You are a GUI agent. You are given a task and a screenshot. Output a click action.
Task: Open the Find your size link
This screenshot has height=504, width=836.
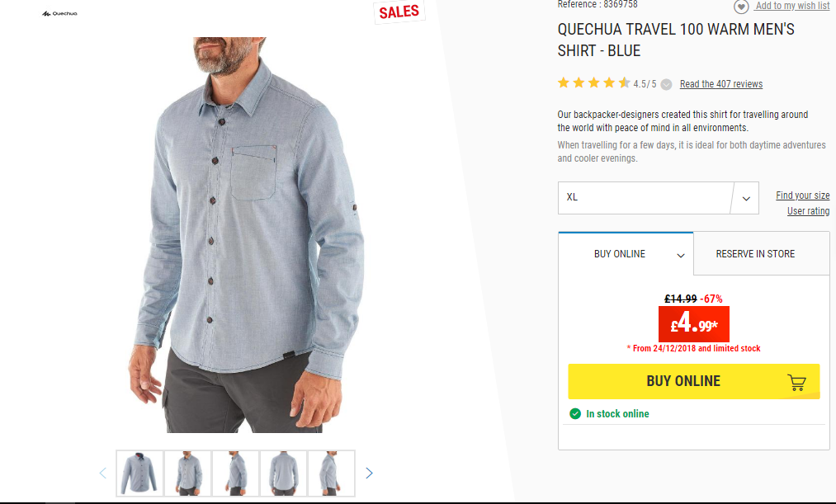[x=802, y=195]
